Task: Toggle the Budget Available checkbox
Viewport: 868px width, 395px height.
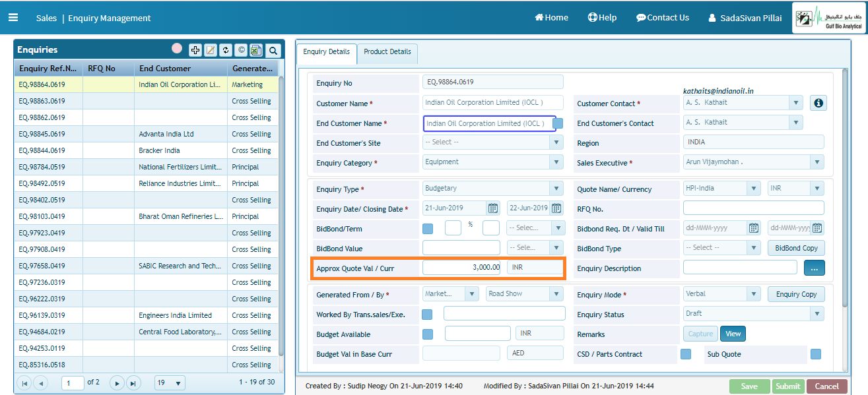Action: click(x=428, y=334)
